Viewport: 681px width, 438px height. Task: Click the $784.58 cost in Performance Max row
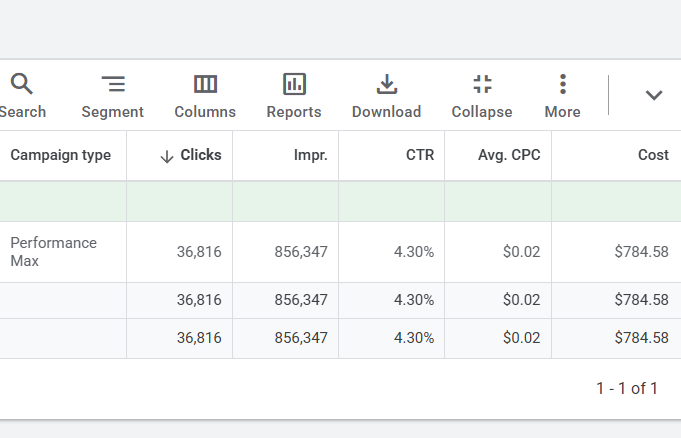click(641, 252)
